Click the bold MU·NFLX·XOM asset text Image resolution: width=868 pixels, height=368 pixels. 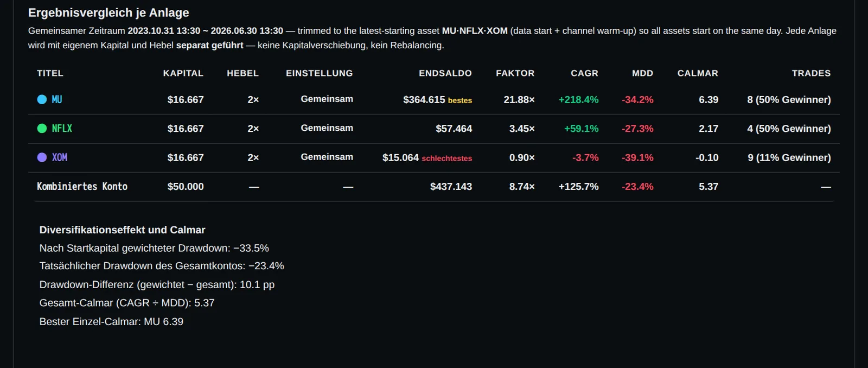(475, 31)
